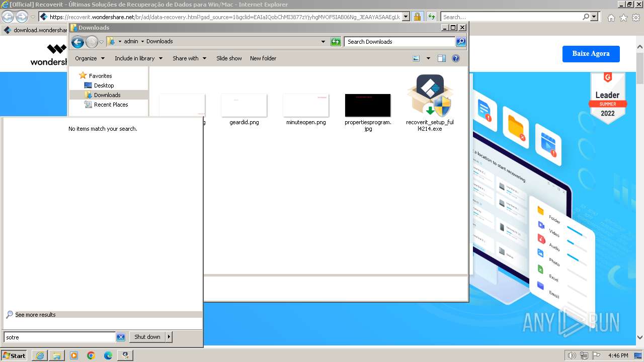Click the taskbar clock 4:46 PM

tap(618, 355)
